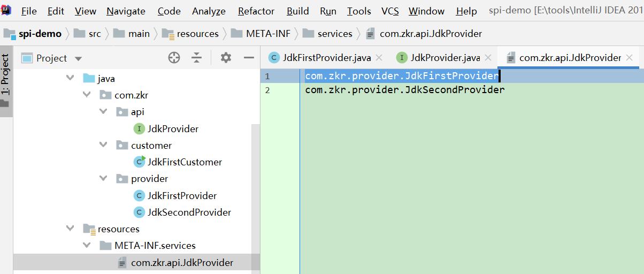Open the Window menu
The width and height of the screenshot is (644, 274).
426,11
